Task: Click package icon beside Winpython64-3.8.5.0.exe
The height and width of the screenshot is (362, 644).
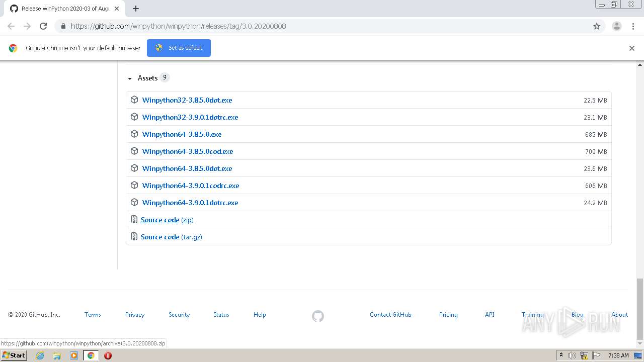Action: coord(134,134)
